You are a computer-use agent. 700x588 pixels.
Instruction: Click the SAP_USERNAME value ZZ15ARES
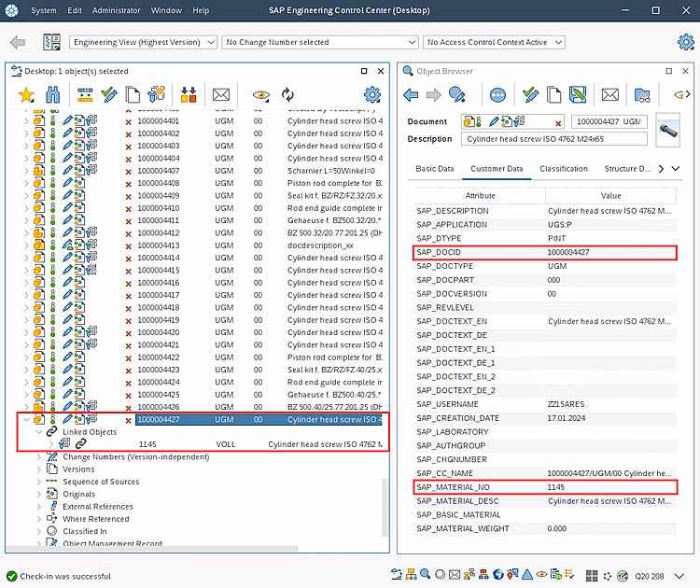coord(566,404)
